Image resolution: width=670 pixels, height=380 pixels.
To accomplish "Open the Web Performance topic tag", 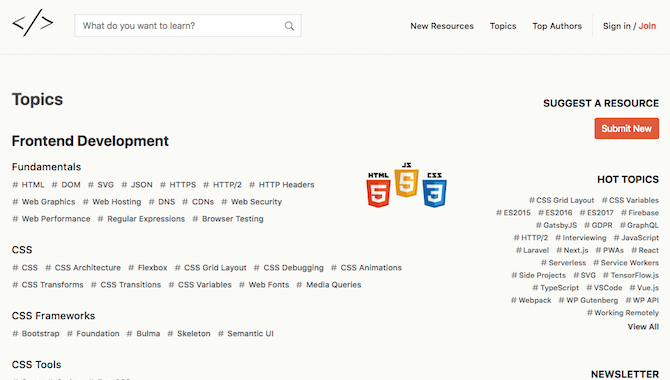I will click(x=51, y=219).
